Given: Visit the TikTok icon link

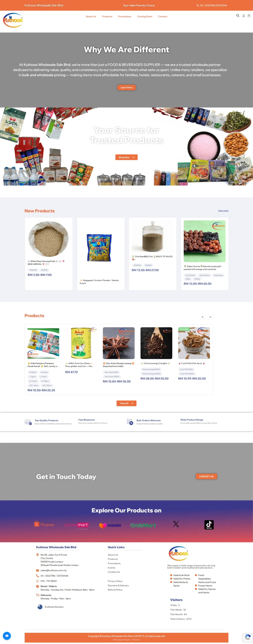Looking at the screenshot, I should 209,525.
